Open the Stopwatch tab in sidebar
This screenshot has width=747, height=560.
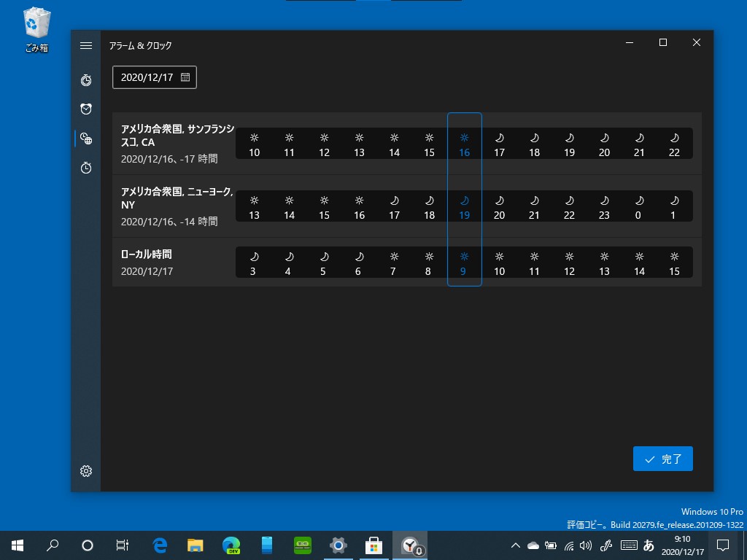pyautogui.click(x=86, y=168)
